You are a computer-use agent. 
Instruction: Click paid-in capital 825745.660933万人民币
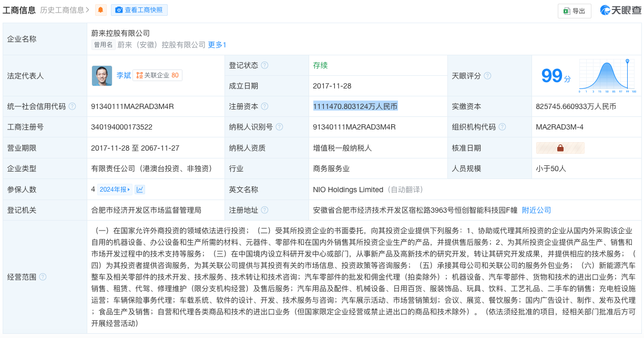(576, 106)
